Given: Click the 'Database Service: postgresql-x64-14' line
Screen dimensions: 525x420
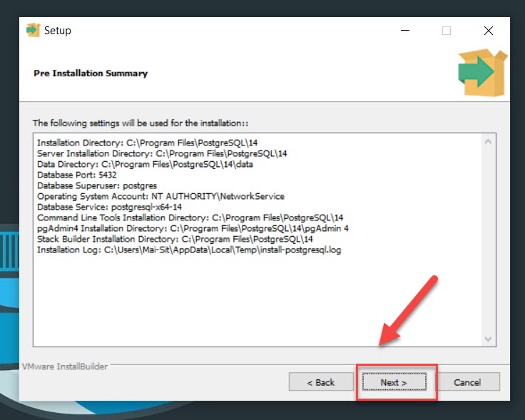Looking at the screenshot, I should coord(109,208).
